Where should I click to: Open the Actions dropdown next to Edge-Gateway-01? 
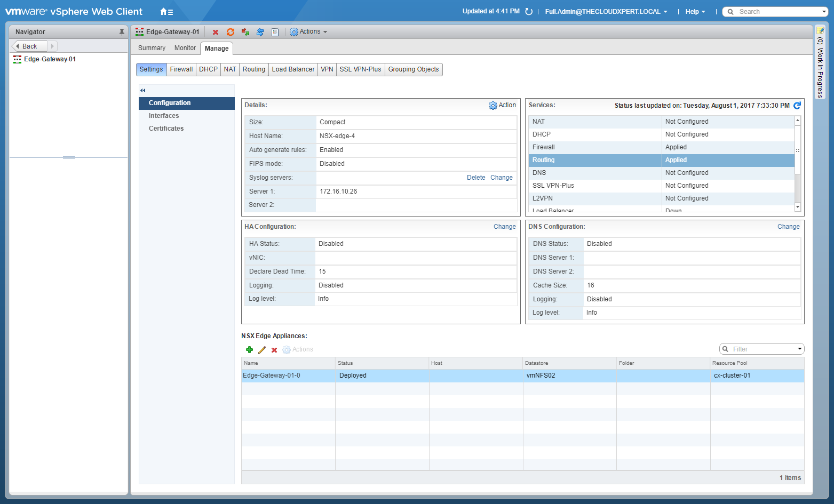(308, 32)
